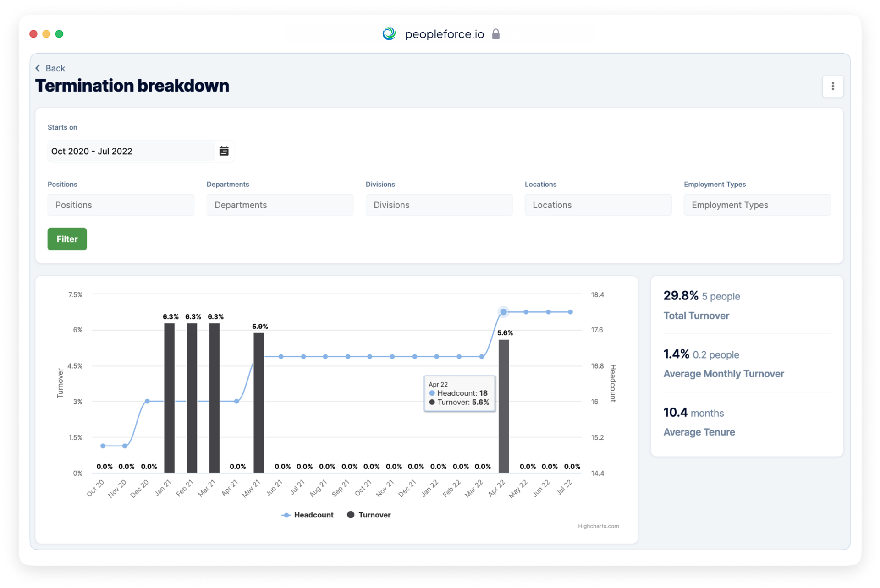
Task: Maximize window with green traffic light
Action: tap(59, 34)
